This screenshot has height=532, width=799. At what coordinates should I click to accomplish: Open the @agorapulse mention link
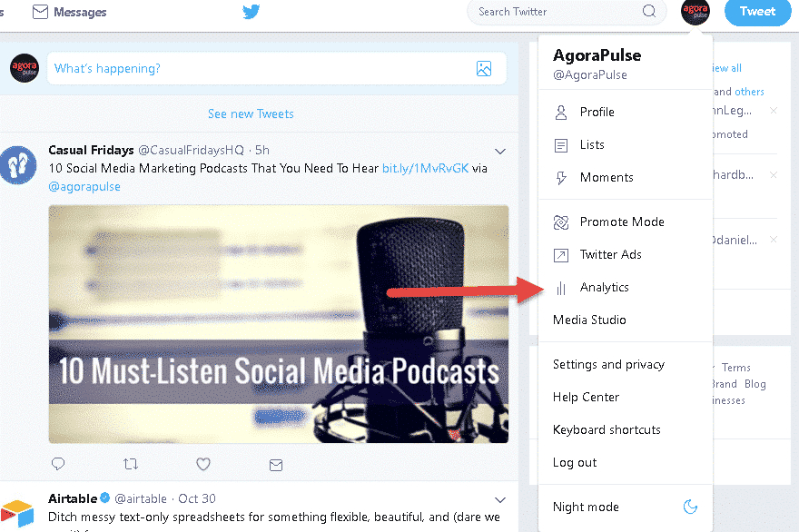(x=84, y=186)
